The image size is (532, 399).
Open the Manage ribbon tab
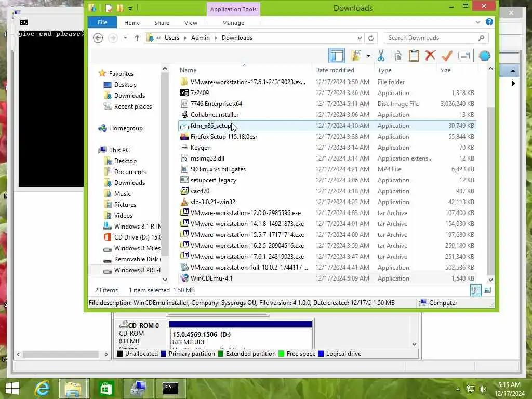pyautogui.click(x=233, y=23)
